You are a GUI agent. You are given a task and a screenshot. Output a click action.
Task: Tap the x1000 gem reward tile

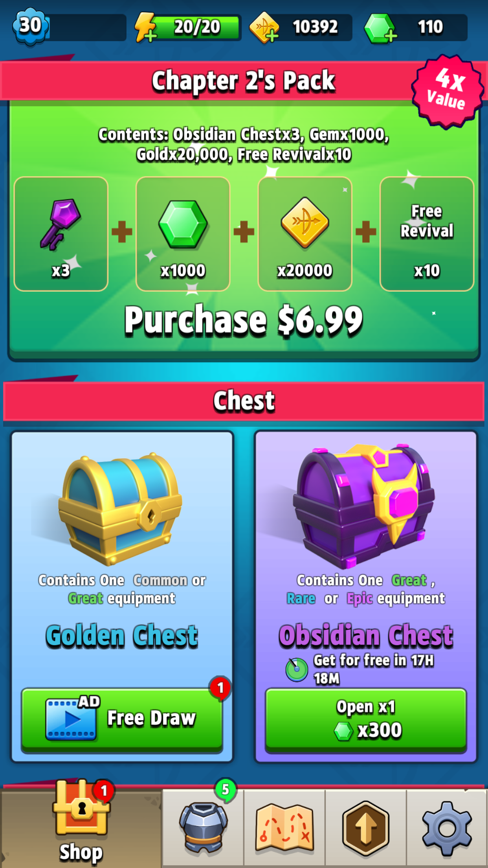(183, 234)
